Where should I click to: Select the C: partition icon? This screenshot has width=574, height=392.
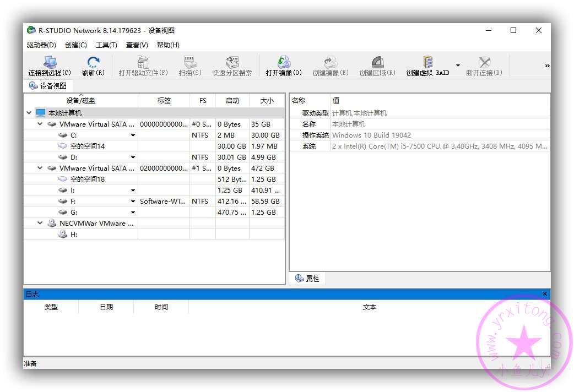(x=63, y=135)
